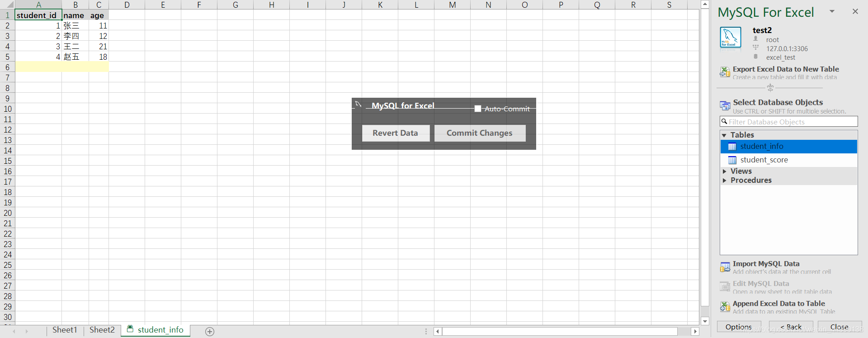Click the age header cell

[99, 15]
